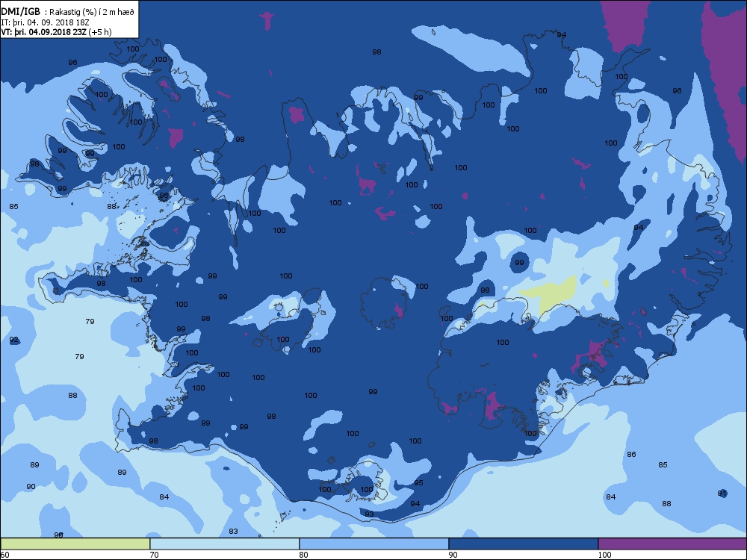Click the '95' humidity value on the map
Screen dimensions: 747x560
coord(418,483)
